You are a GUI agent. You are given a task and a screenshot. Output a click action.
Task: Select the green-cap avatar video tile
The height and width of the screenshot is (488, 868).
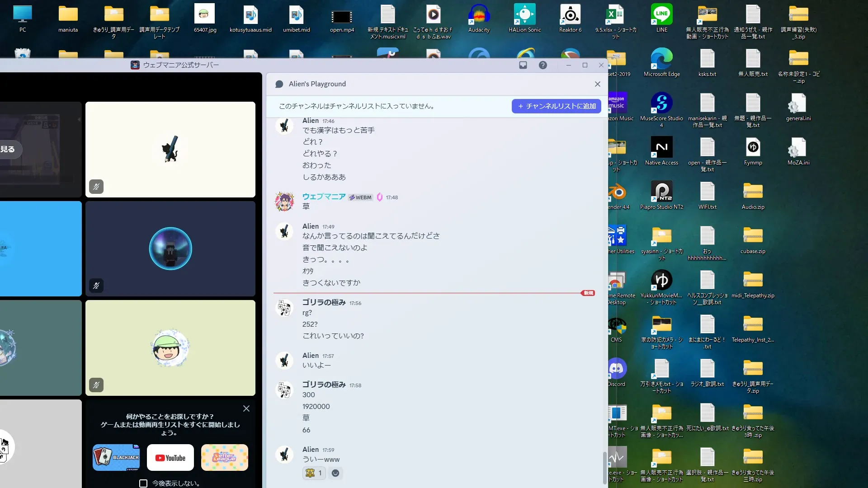(170, 348)
